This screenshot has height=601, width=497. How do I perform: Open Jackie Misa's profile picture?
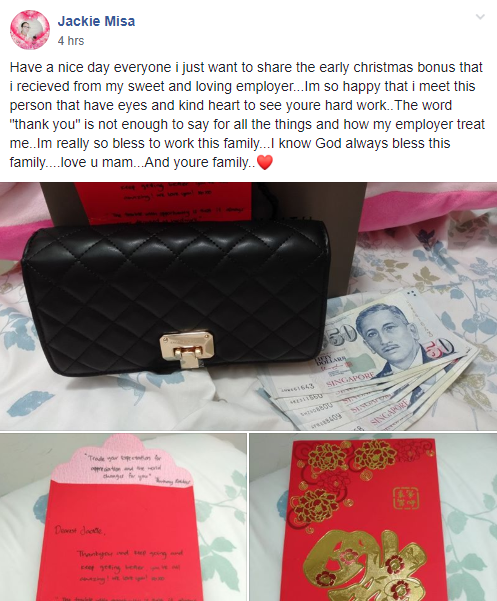30,30
